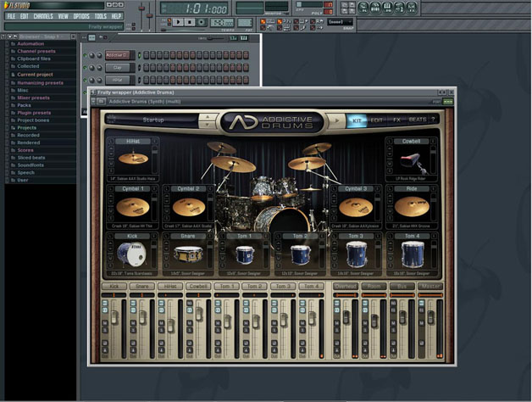Screen dimensions: 532x402
Task: Open the first window shortcut icon in top toolbar
Action: click(x=363, y=8)
